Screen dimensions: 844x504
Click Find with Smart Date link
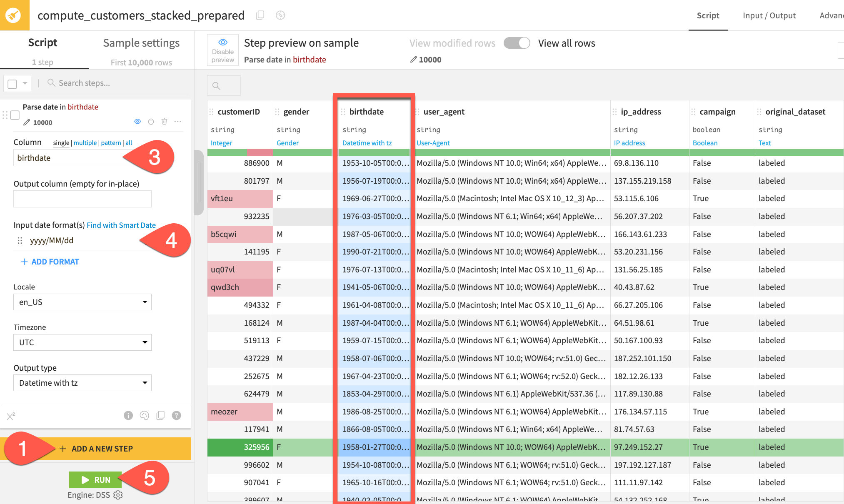coord(121,225)
